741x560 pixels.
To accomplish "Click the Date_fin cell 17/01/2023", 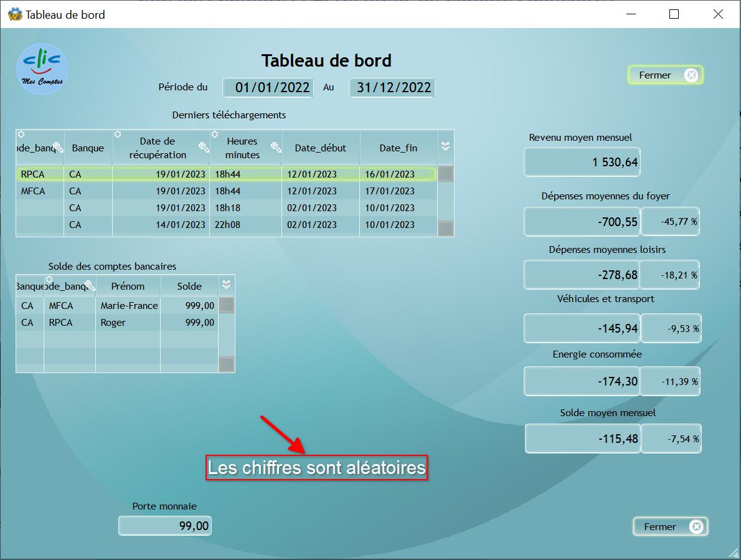I will point(389,191).
